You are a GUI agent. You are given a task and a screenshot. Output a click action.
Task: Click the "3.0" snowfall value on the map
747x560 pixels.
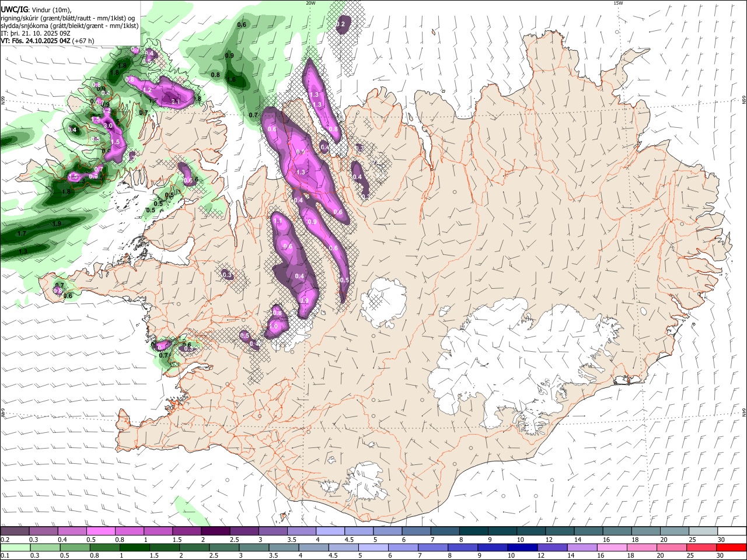(x=108, y=125)
